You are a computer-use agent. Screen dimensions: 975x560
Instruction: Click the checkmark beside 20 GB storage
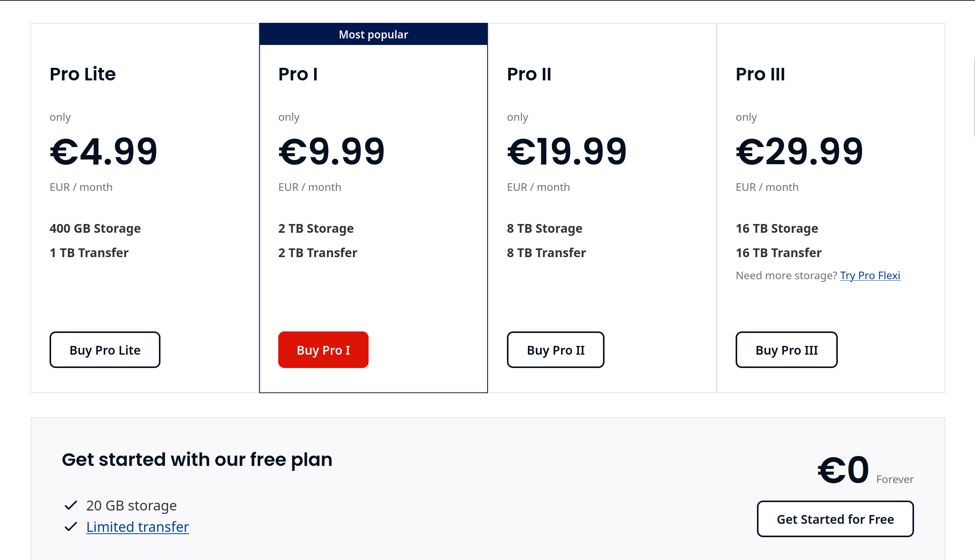[x=71, y=505]
